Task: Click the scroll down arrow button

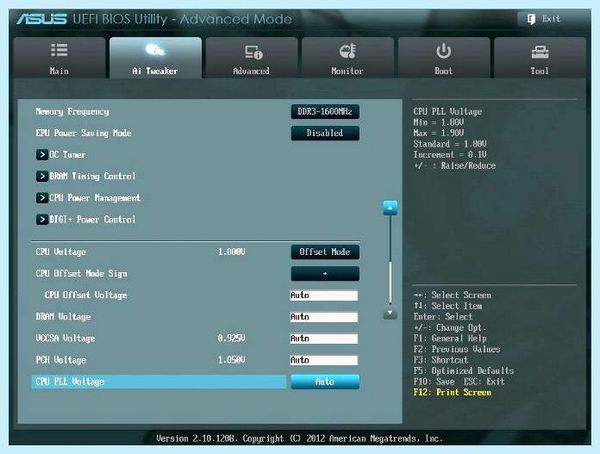Action: coord(390,313)
